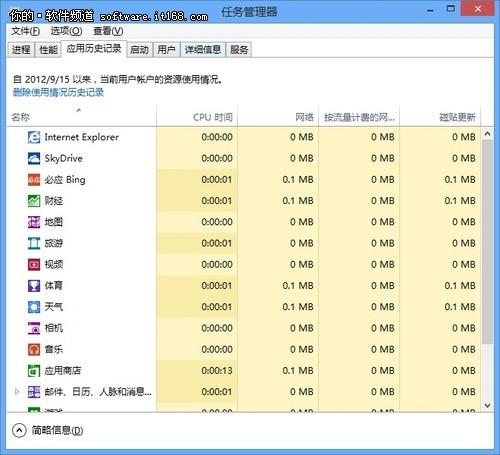
Task: Select the Internet Explorer app icon
Action: pos(34,137)
